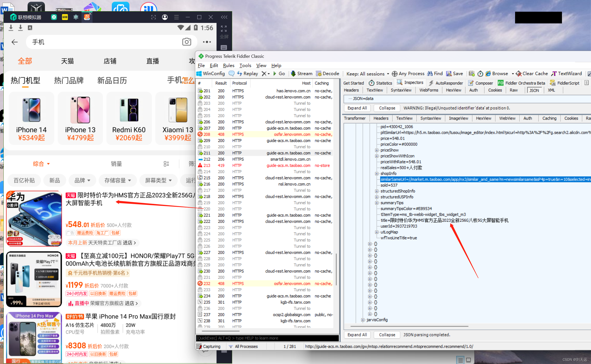Open the TextWizard tool

coord(567,74)
